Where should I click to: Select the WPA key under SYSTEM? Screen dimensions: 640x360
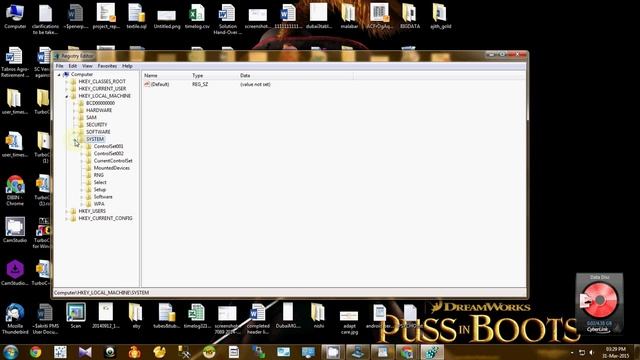click(99, 204)
